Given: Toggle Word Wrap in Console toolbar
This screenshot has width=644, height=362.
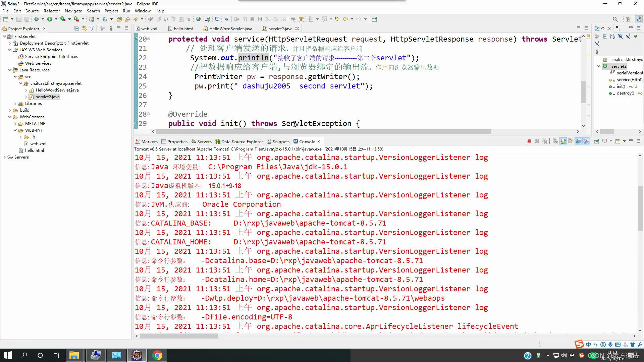Looking at the screenshot, I should [571, 141].
